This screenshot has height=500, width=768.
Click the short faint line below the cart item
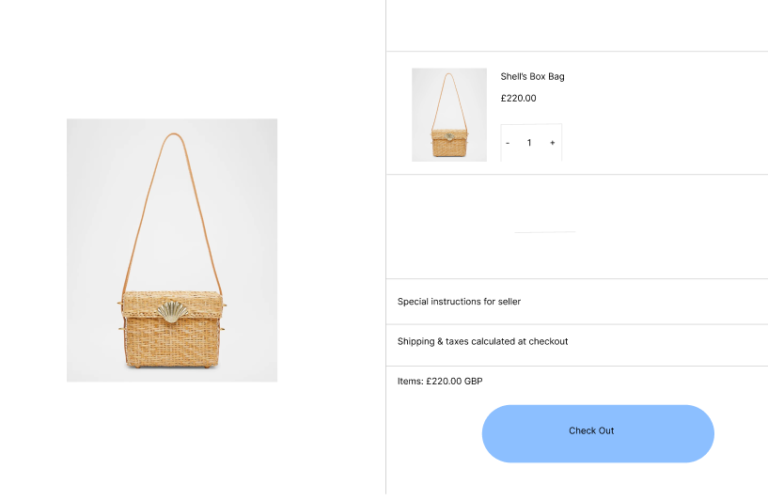545,232
